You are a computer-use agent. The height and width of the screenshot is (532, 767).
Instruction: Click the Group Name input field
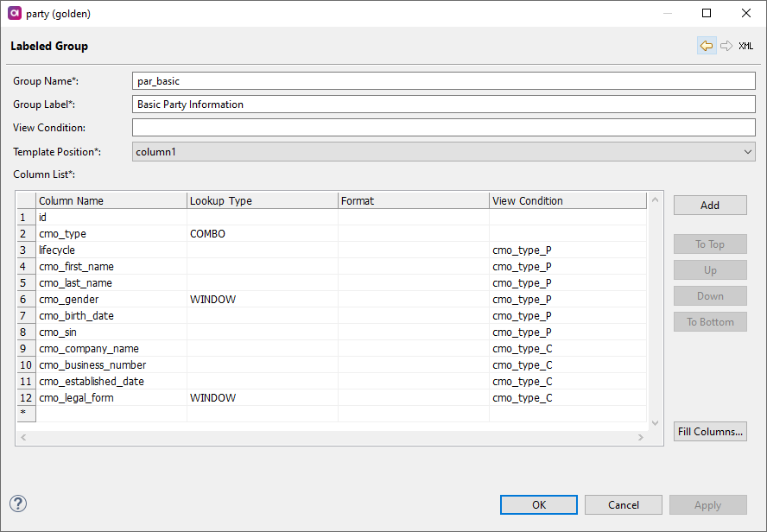[x=444, y=81]
